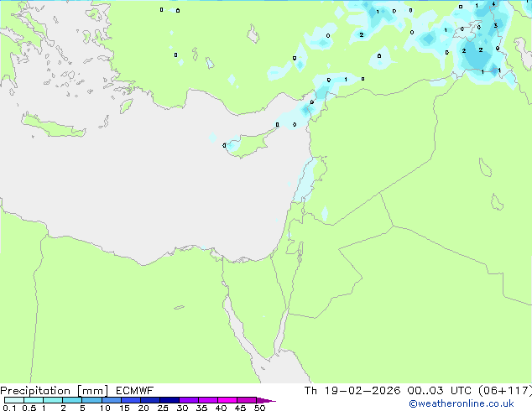This screenshot has height=411, width=532.
Task: Click the island of Crete on map
Action: click(x=53, y=127)
